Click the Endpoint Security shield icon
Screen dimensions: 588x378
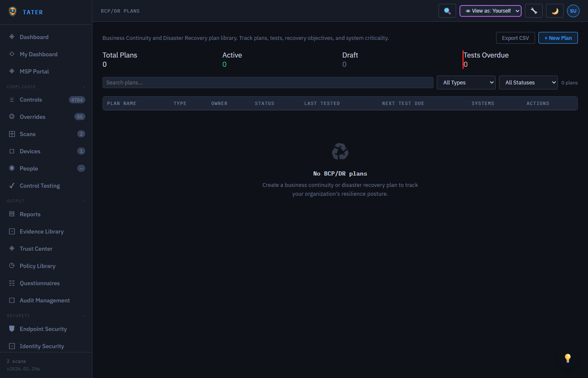(12, 329)
